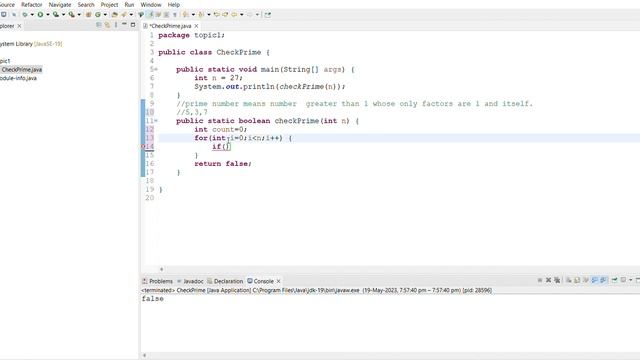Open the Run icon dropdown arrow
The width and height of the screenshot is (640, 360).
(x=48, y=15)
